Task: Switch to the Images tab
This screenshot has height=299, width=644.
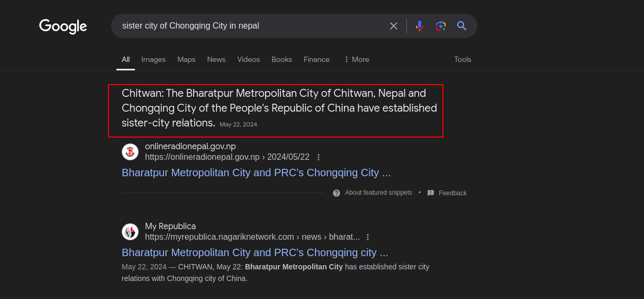Action: coord(153,59)
